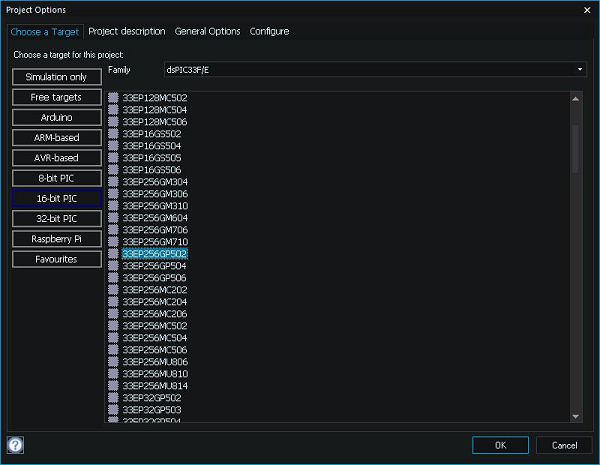Select the 33EP256MU806 list entry name
Viewport: 600px width, 465px height.
(155, 361)
